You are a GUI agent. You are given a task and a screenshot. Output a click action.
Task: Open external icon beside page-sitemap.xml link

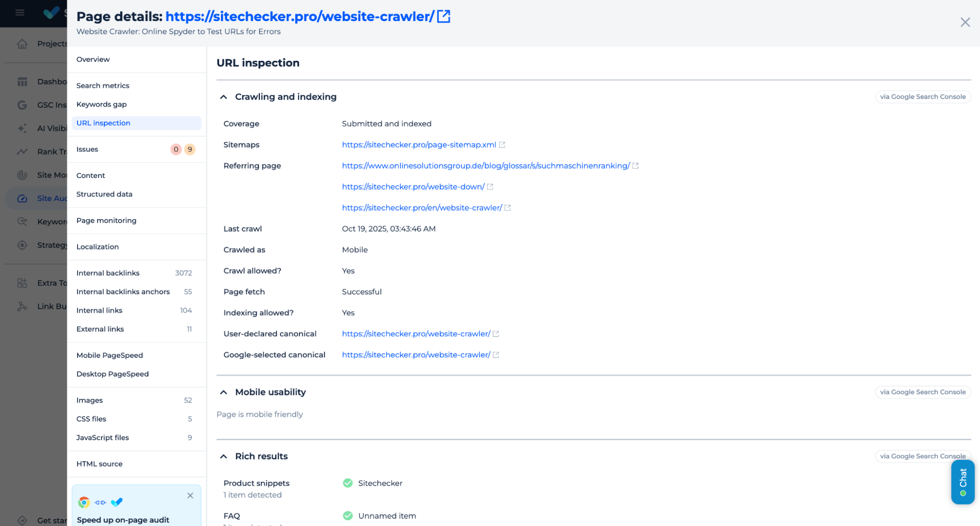point(502,145)
